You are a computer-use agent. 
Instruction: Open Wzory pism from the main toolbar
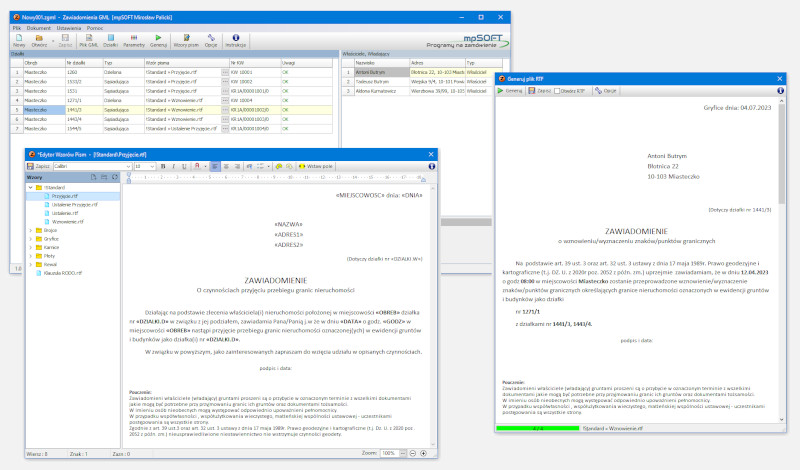[186, 38]
